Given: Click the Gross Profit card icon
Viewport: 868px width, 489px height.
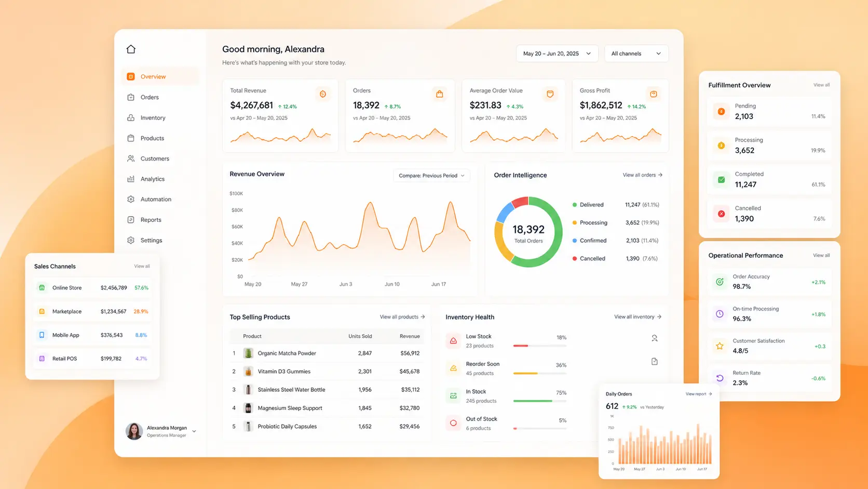Looking at the screenshot, I should coord(654,94).
